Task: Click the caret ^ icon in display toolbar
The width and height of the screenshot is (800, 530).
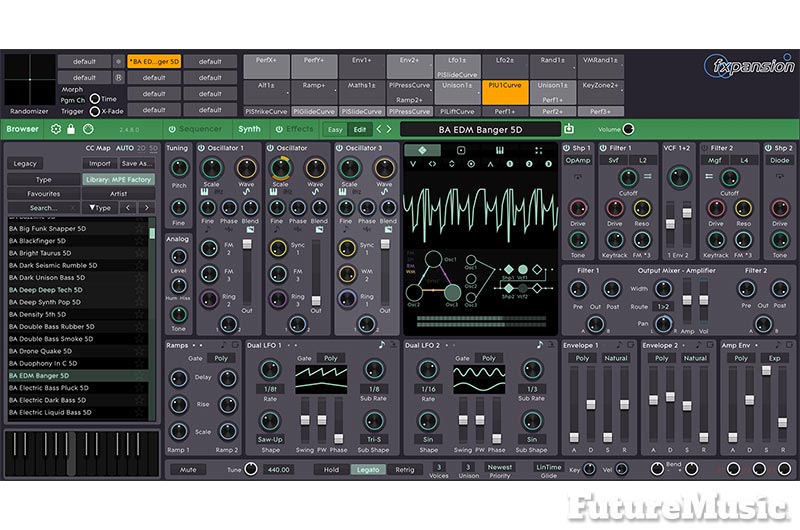Action: click(490, 164)
